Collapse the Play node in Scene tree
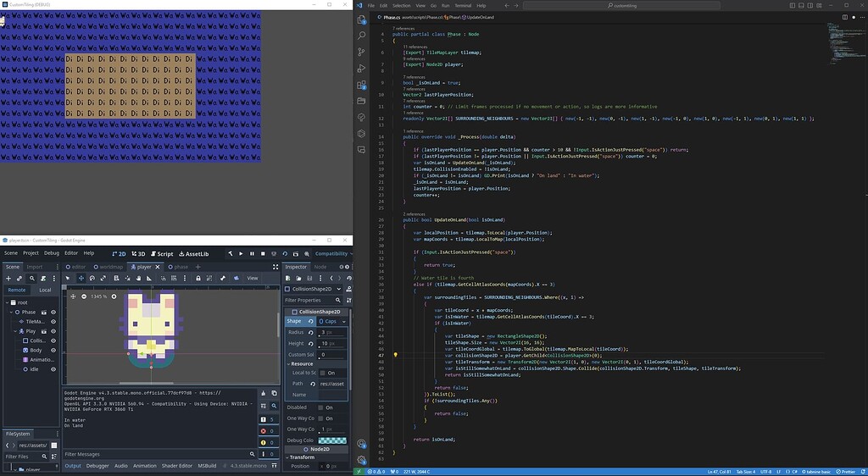Screen dimensions: 868x476 15,331
